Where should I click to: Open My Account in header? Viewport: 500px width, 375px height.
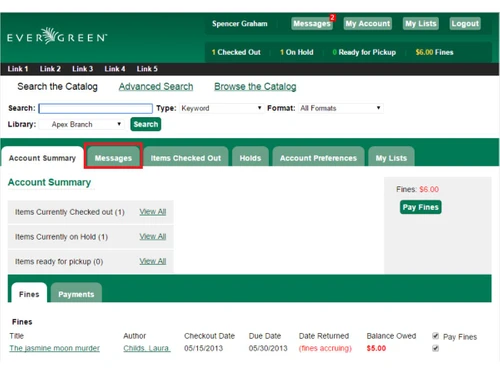tap(368, 24)
